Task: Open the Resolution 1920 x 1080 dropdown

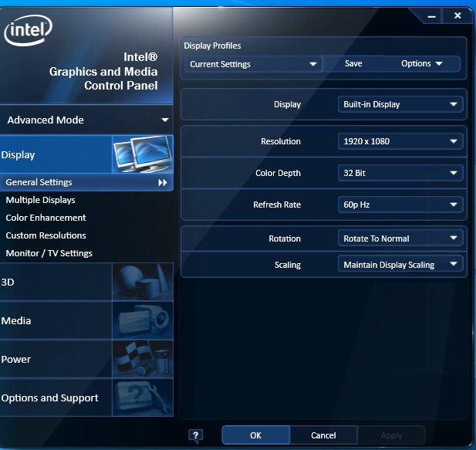Action: [x=400, y=141]
